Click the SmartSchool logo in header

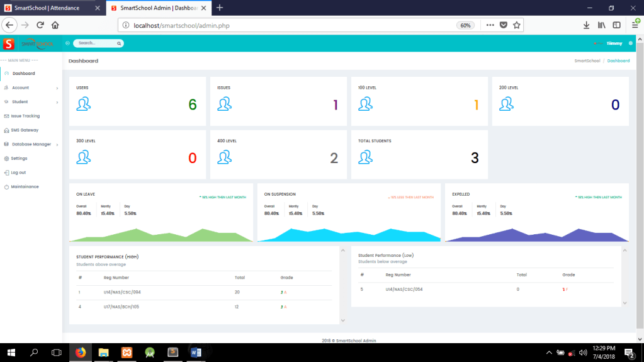(x=29, y=43)
